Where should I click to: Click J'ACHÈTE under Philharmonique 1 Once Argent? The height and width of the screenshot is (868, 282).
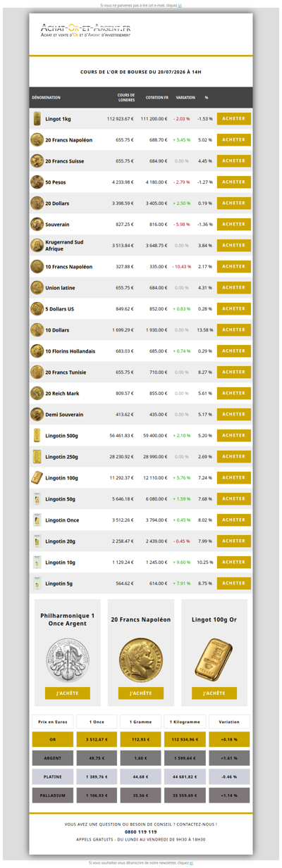tap(67, 693)
